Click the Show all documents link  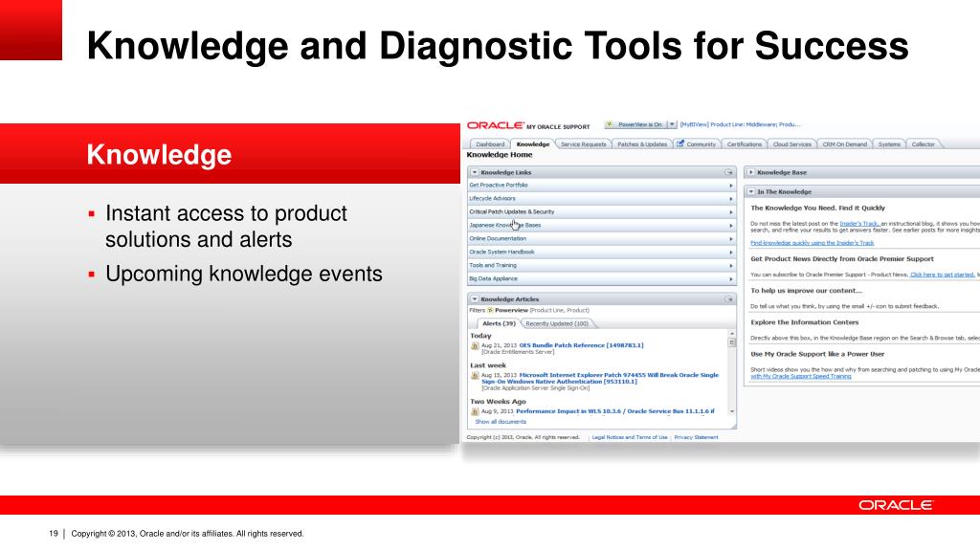[x=501, y=422]
